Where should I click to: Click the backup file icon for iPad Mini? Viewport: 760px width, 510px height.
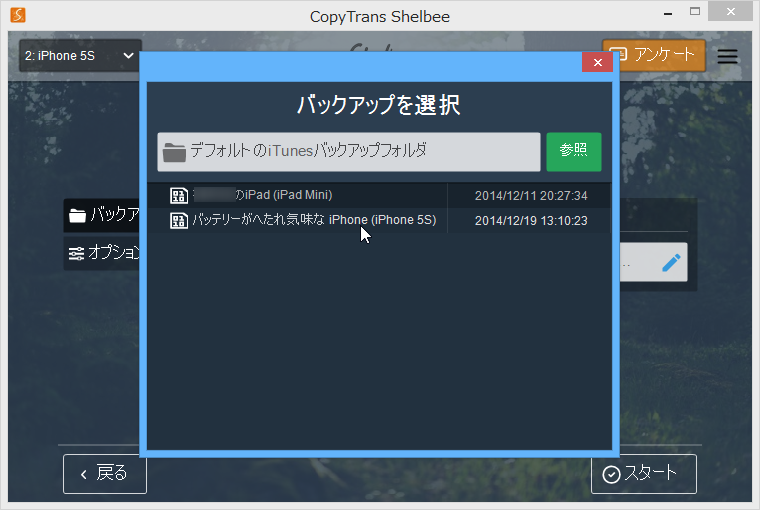[179, 196]
